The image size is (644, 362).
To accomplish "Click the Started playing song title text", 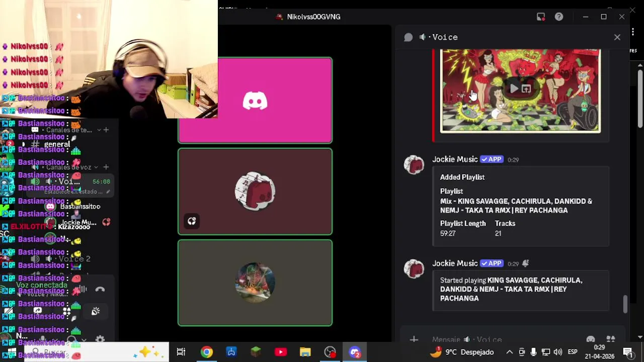I will pyautogui.click(x=511, y=289).
